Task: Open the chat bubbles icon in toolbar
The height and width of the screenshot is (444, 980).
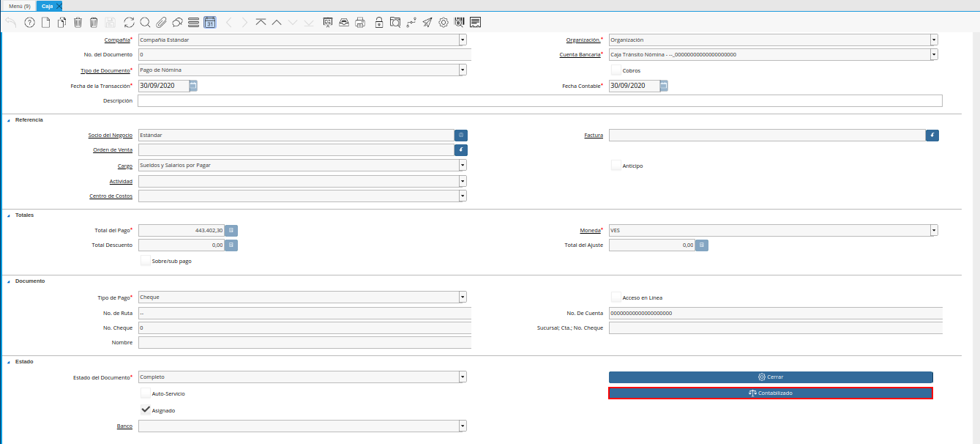Action: (x=177, y=23)
